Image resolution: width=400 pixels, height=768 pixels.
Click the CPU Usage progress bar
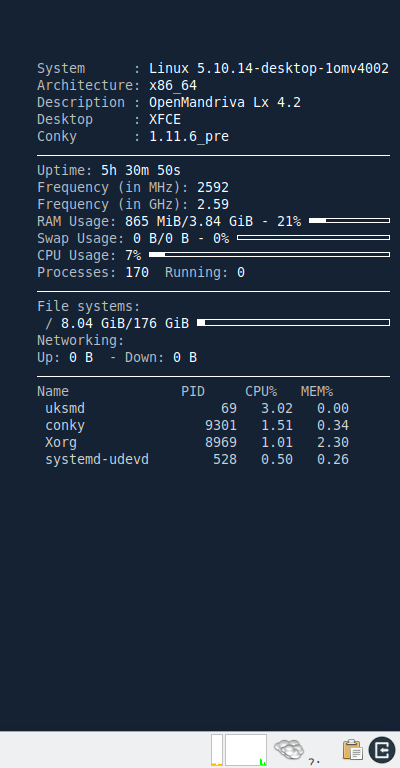tap(269, 255)
